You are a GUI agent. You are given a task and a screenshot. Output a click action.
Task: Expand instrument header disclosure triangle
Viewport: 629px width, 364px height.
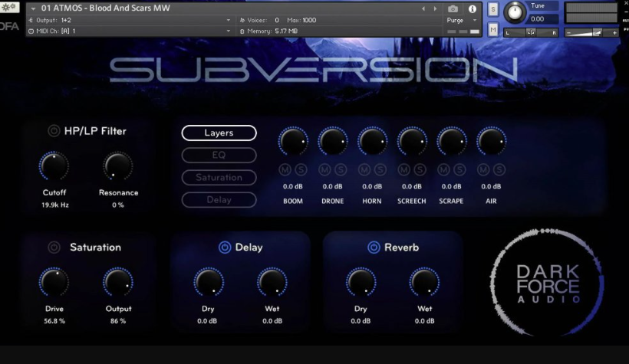click(33, 8)
